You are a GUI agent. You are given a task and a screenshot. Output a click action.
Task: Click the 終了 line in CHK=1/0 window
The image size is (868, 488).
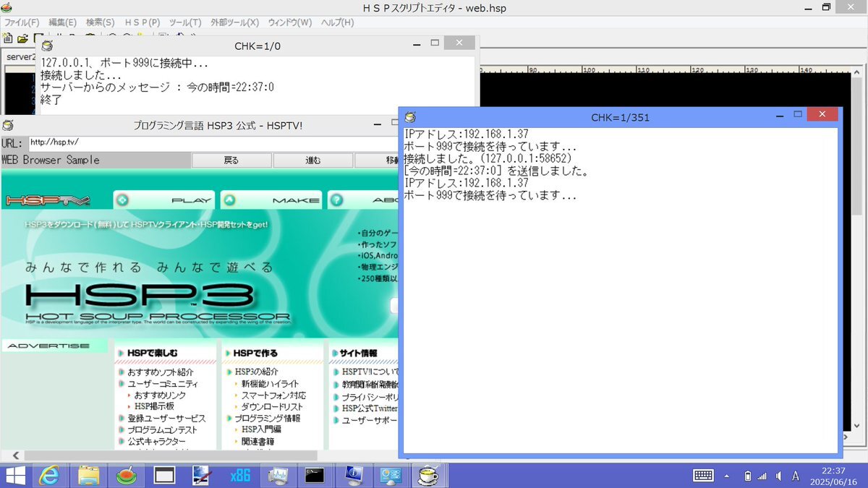pos(51,100)
